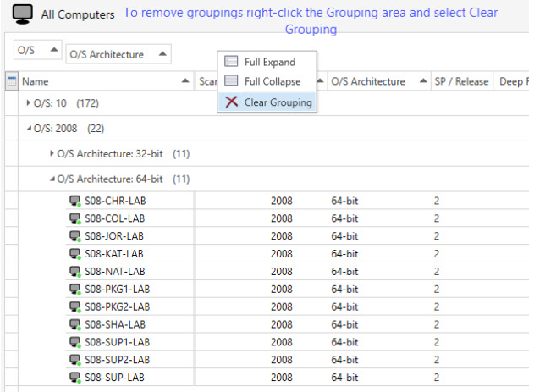The height and width of the screenshot is (392, 534).
Task: Click computer icon for S08-CHR-LAB
Action: click(75, 201)
